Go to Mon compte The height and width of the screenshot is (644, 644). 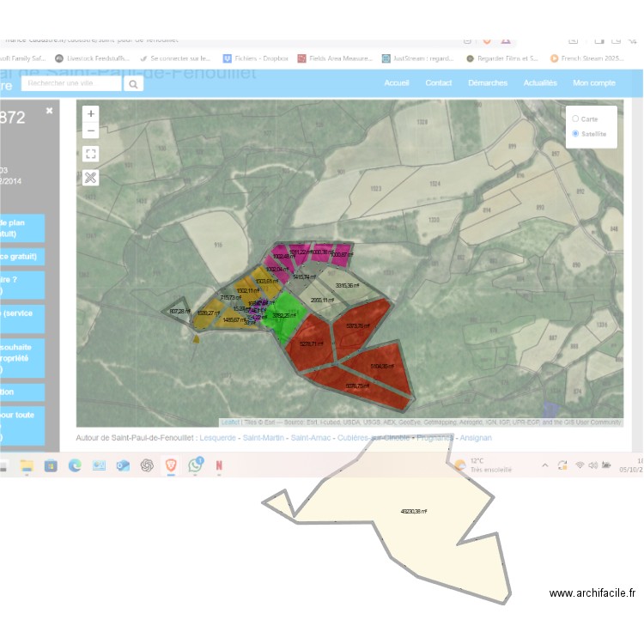tap(594, 83)
